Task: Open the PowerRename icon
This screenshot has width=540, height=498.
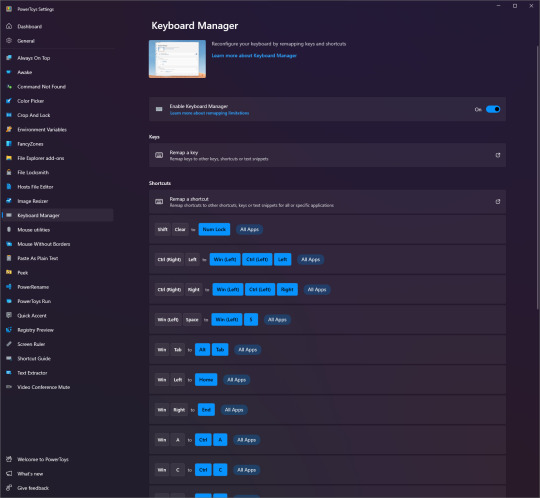Action: pos(9,287)
